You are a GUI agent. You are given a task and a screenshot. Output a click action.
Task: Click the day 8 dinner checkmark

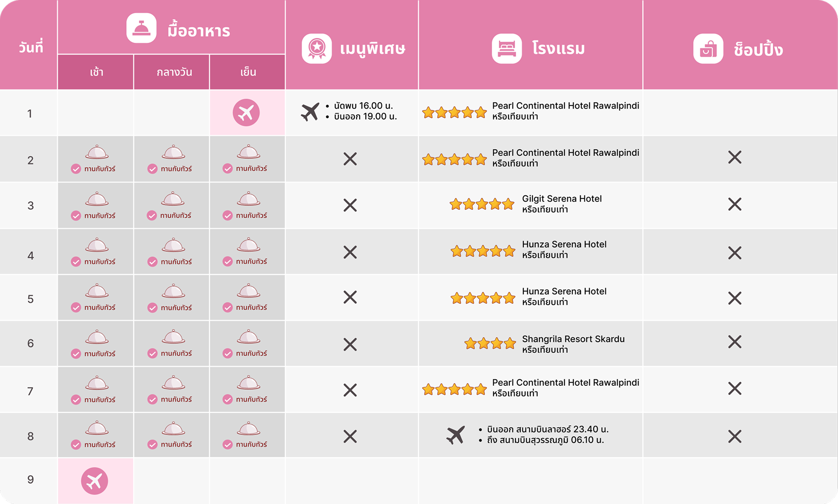[227, 444]
